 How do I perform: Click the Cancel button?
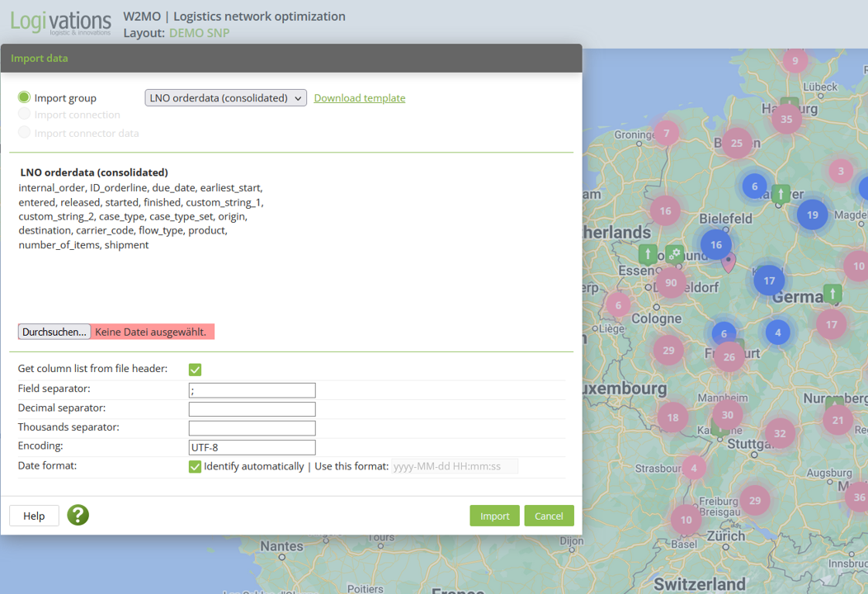click(549, 516)
